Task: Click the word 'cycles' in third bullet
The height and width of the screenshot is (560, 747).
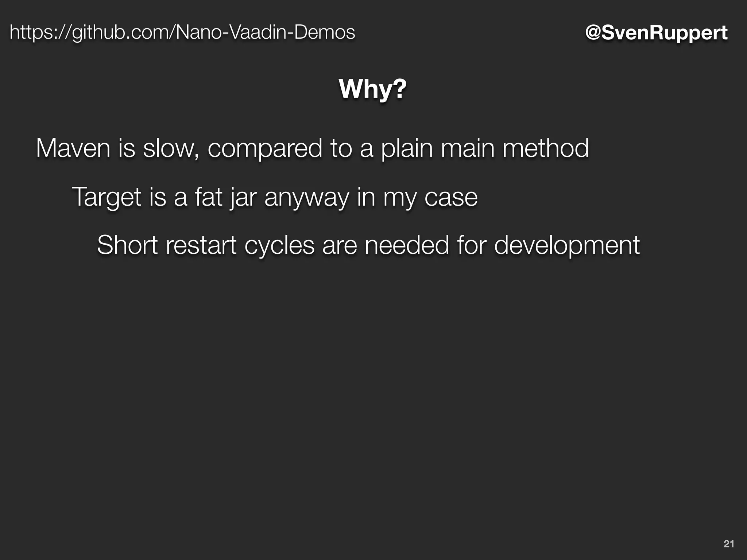Action: tap(279, 246)
